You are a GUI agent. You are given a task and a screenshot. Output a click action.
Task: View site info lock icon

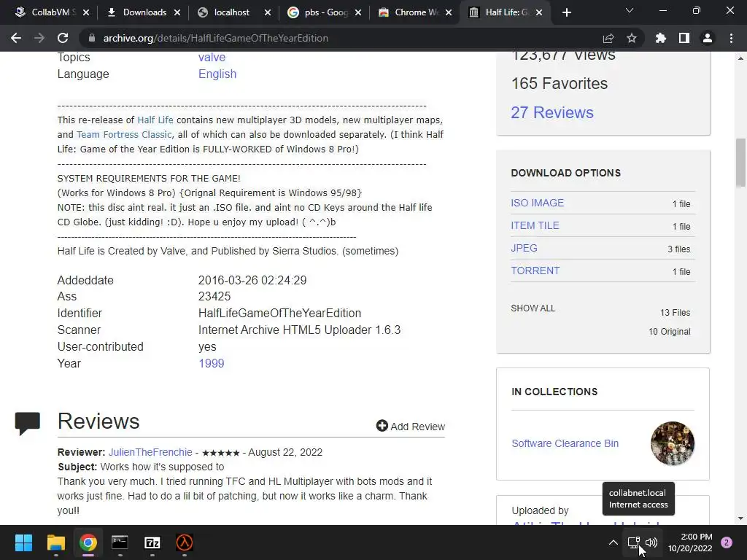pos(92,38)
